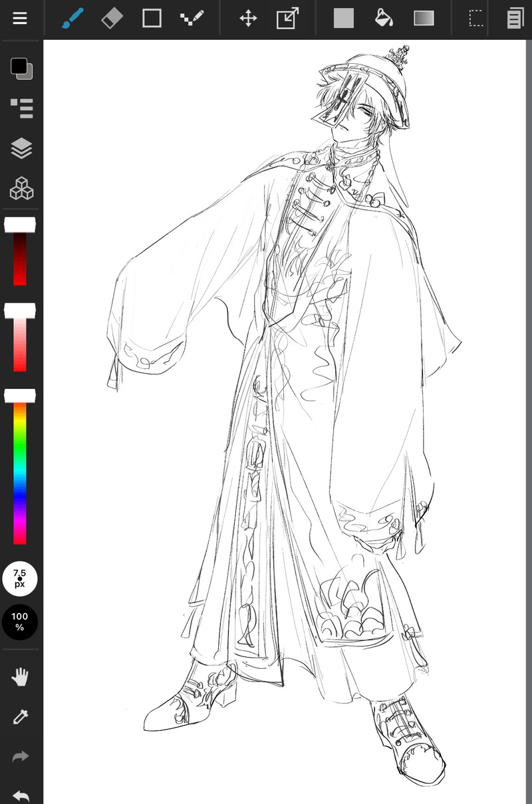Click the Undo arrow
The width and height of the screenshot is (532, 804).
[21, 795]
